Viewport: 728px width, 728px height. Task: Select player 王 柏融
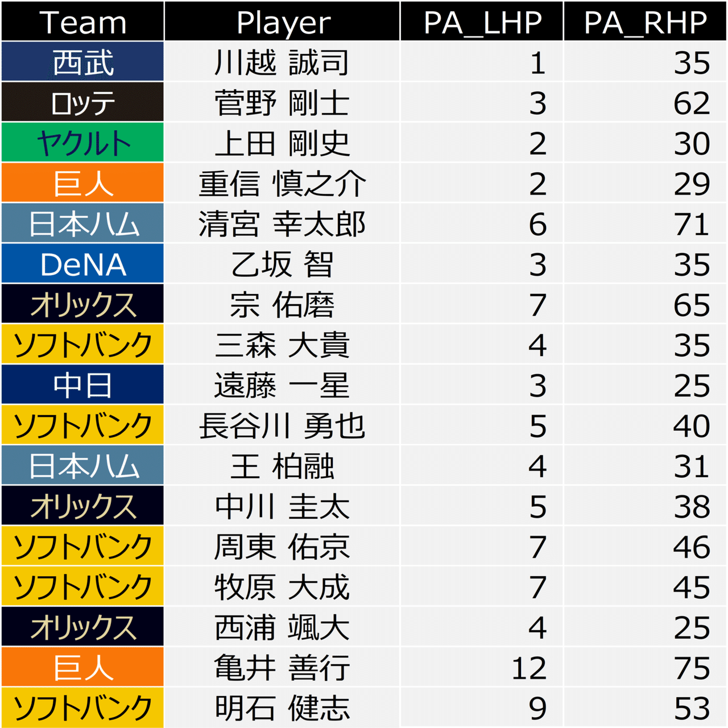coord(282,466)
